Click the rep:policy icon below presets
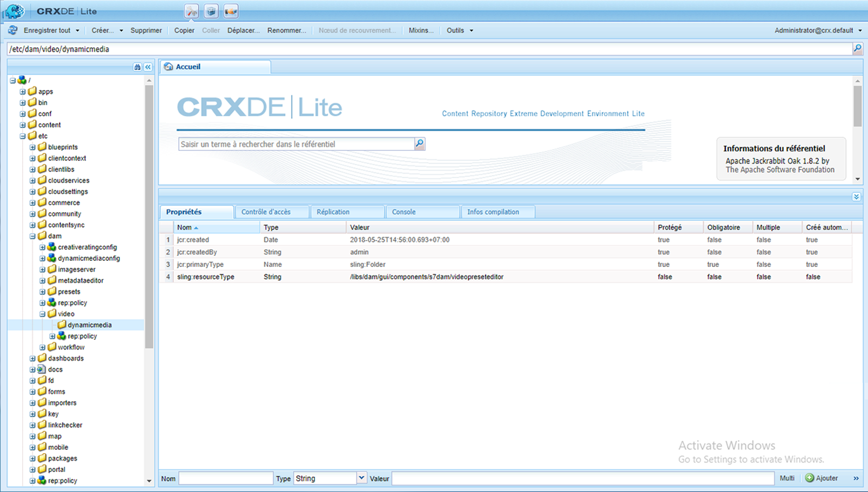868x492 pixels. tap(52, 302)
